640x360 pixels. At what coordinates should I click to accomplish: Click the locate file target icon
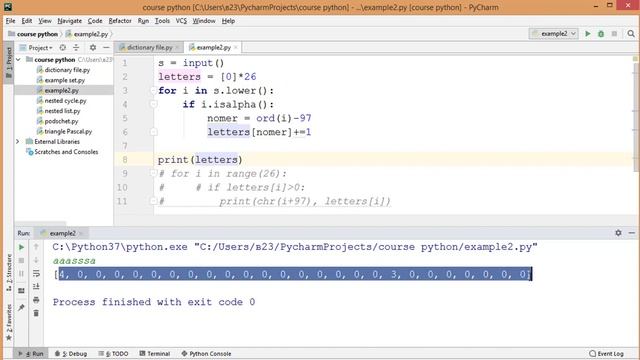62,48
